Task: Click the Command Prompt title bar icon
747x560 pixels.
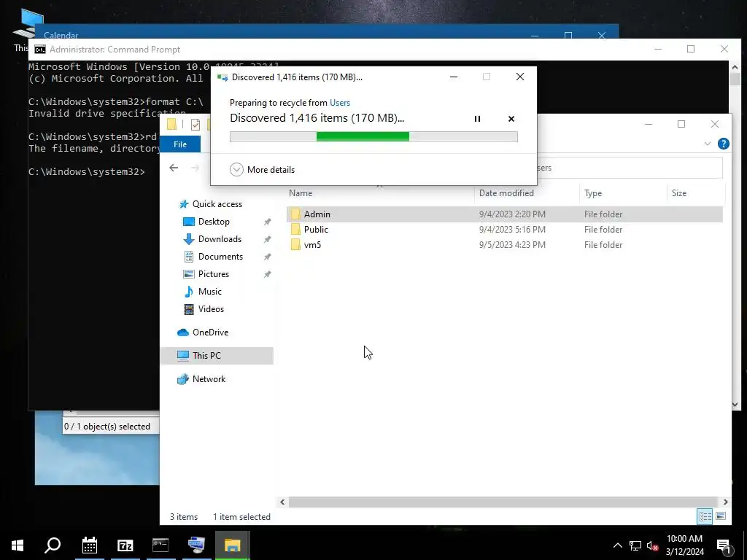Action: (40, 50)
